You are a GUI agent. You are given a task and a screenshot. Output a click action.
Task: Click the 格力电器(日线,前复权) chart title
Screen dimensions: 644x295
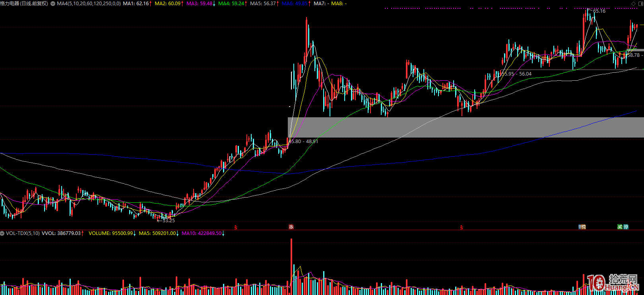(x=24, y=4)
